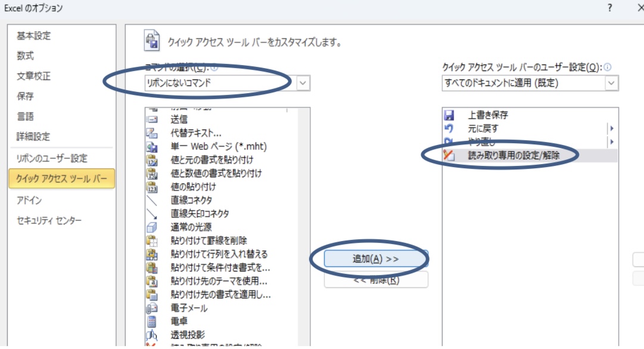Go to セキュリティ センター category
The height and width of the screenshot is (349, 644).
click(x=49, y=221)
